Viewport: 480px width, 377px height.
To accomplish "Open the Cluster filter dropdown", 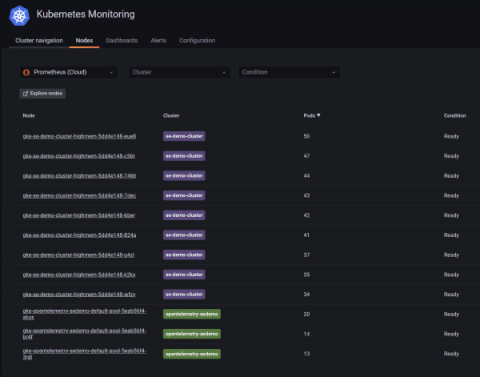I will tap(179, 72).
